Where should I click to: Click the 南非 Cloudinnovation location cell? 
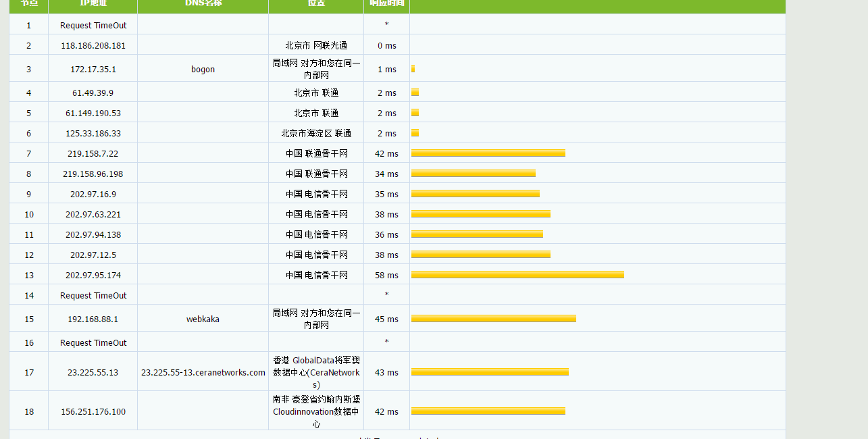pyautogui.click(x=316, y=411)
